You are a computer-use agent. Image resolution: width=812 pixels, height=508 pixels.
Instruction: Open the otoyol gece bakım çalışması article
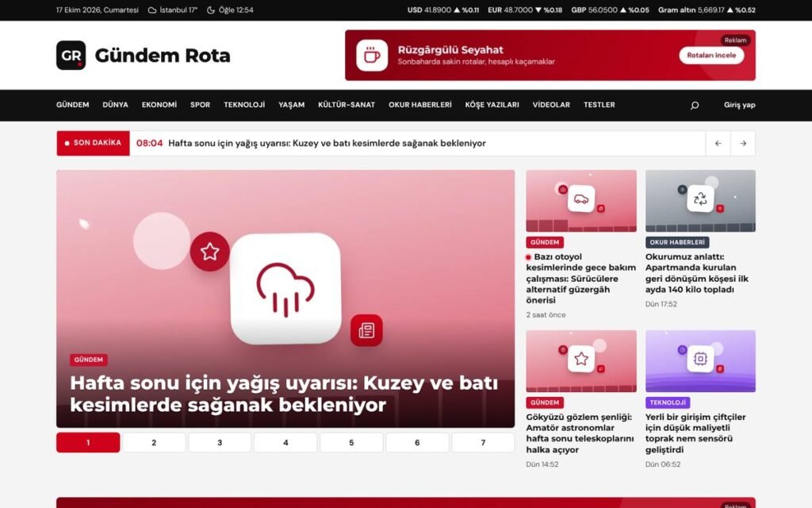click(x=581, y=279)
